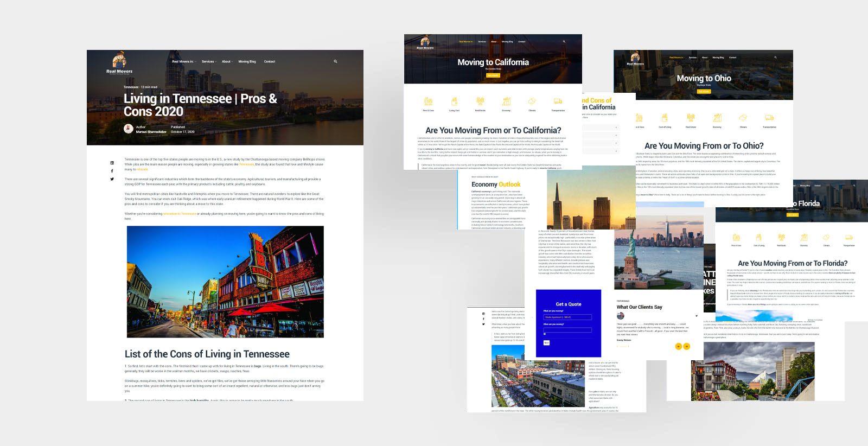This screenshot has height=446, width=868.
Task: Expand third accordion row under Pros and Cons of California
Action: click(x=601, y=143)
